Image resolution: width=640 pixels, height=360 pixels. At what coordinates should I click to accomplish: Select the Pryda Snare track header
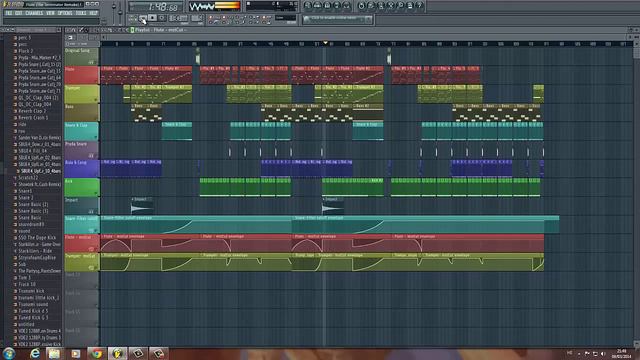tap(81, 150)
